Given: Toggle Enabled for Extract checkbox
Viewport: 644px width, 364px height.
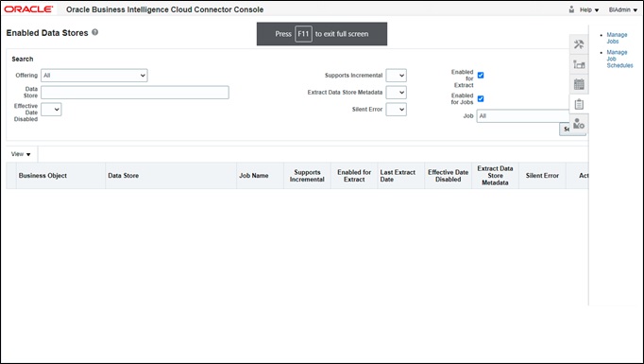Looking at the screenshot, I should click(481, 76).
